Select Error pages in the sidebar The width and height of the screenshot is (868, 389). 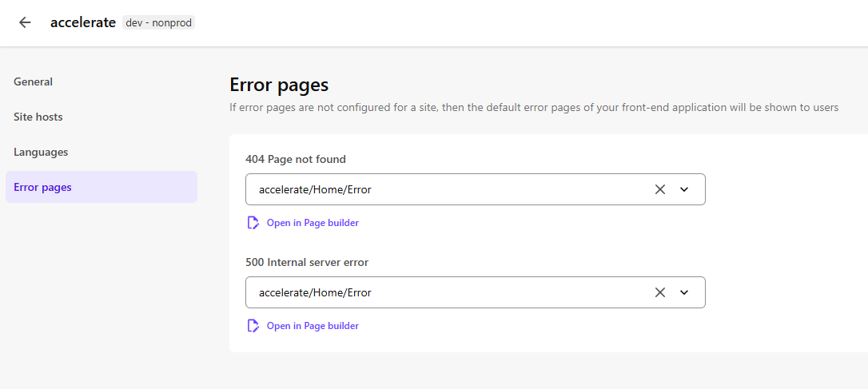[x=43, y=187]
